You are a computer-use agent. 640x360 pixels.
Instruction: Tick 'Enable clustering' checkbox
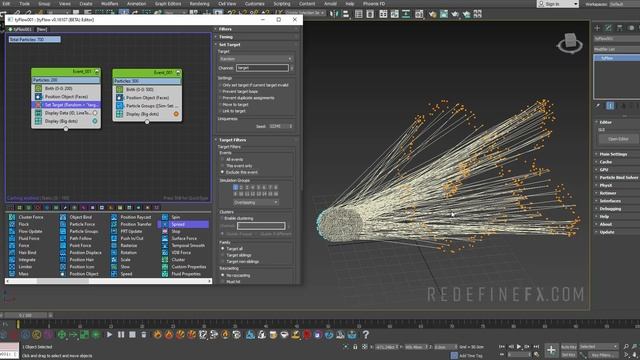click(x=222, y=218)
